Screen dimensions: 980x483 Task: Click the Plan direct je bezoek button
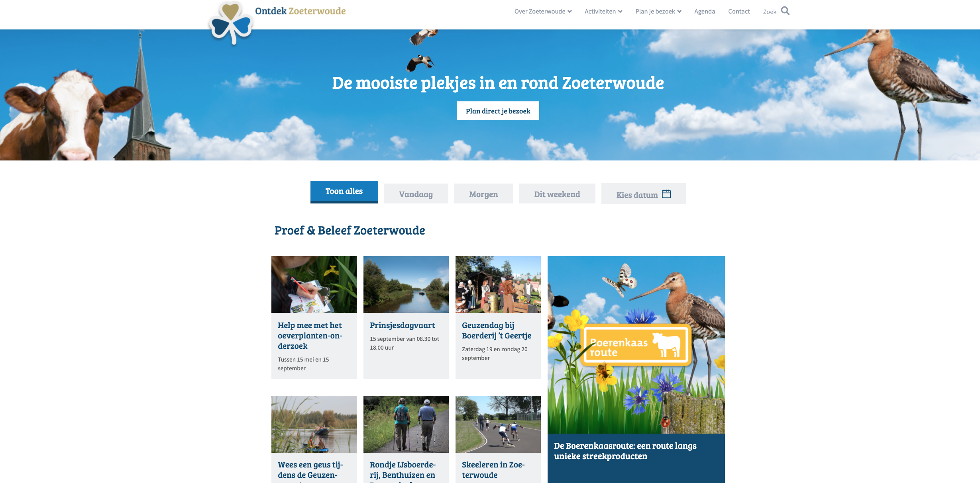point(498,111)
